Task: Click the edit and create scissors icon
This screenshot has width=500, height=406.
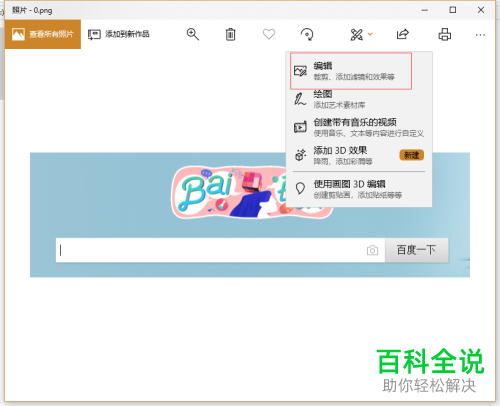Action: (356, 34)
